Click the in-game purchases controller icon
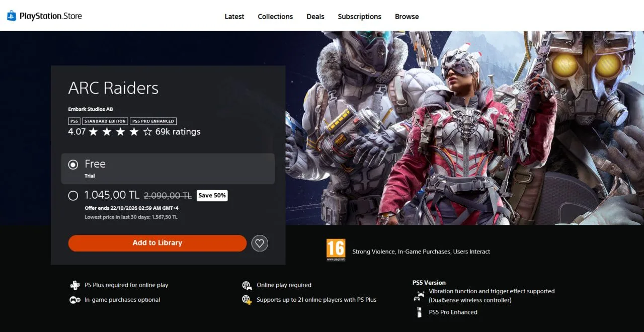Viewport: 644px width, 332px height. pyautogui.click(x=75, y=300)
